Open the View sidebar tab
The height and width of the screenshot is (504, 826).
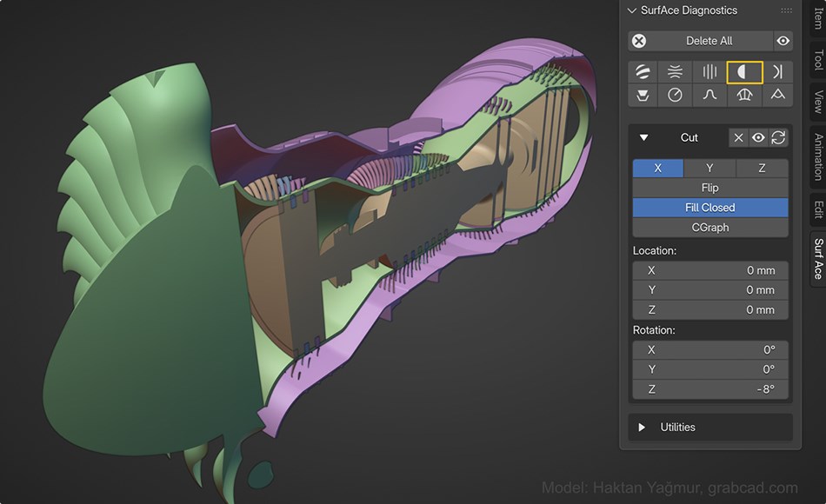click(x=816, y=101)
